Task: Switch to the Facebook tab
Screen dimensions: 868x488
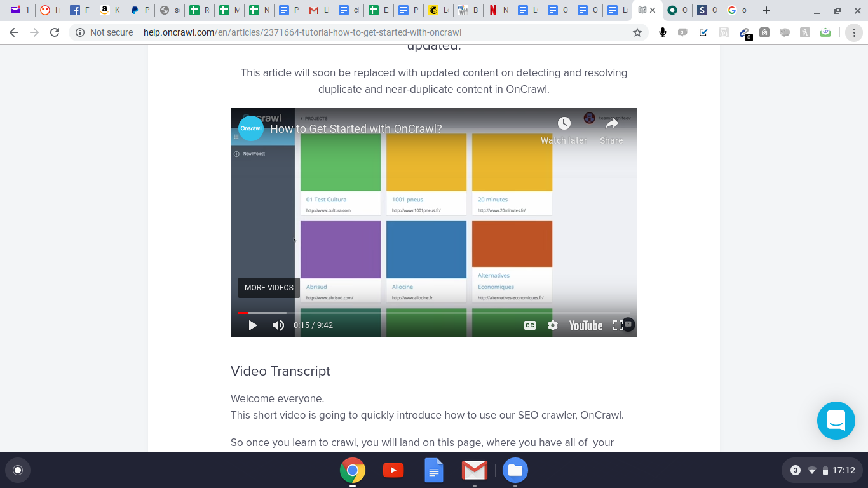Action: click(80, 10)
